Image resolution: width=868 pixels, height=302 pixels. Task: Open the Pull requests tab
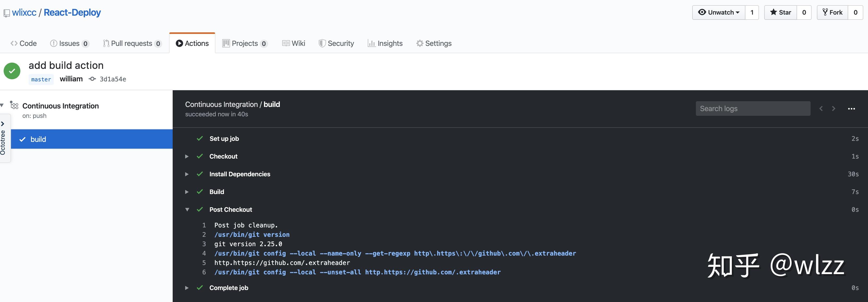pyautogui.click(x=132, y=43)
